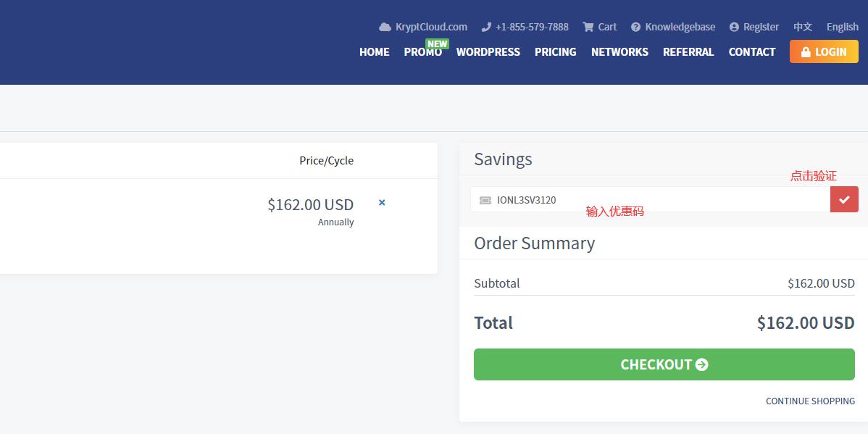
Task: Validate promo code with red checkmark button
Action: click(x=844, y=199)
